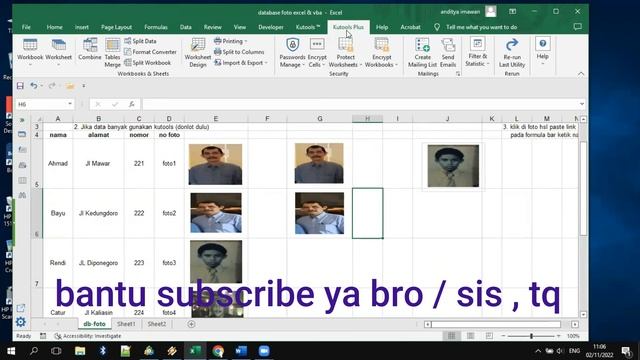The height and width of the screenshot is (360, 640).
Task: Click Re-run Last Utility icon
Action: coord(512,52)
